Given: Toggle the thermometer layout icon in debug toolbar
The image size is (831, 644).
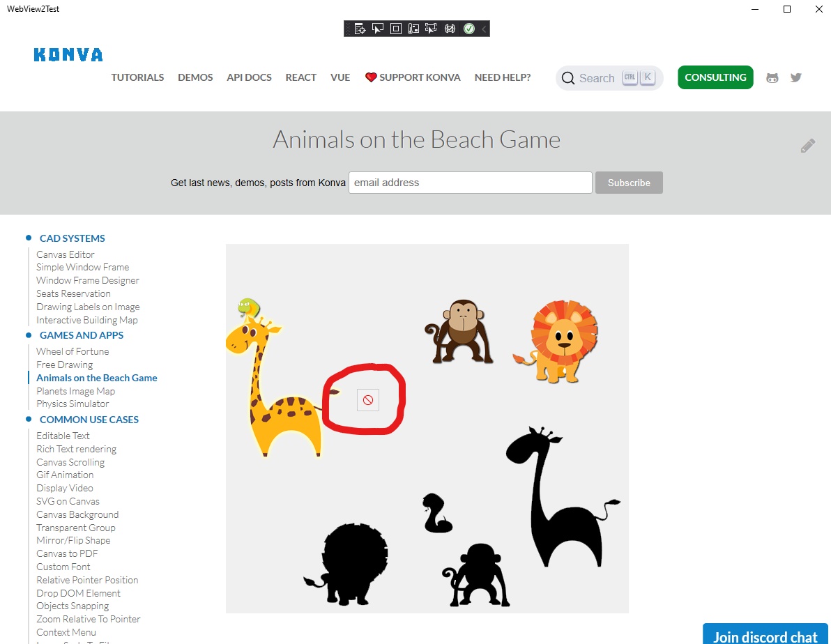Looking at the screenshot, I should (x=413, y=29).
